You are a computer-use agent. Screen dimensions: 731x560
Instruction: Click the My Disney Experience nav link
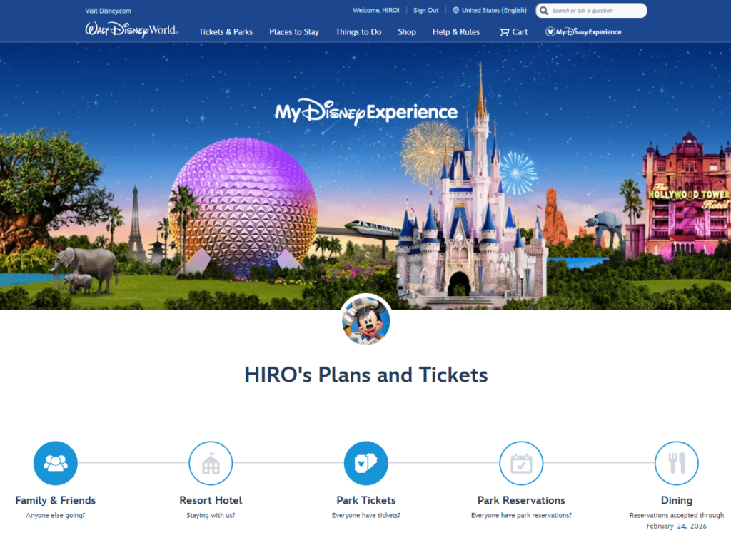click(x=583, y=32)
